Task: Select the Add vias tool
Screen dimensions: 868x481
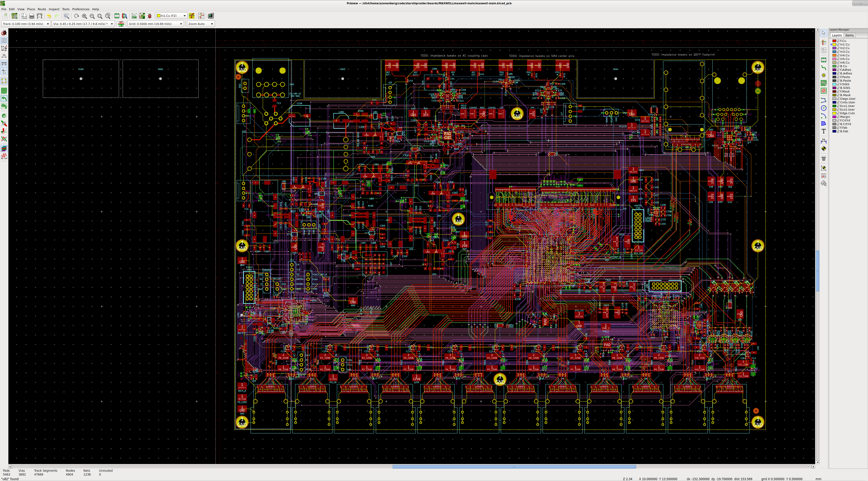Action: [x=823, y=75]
